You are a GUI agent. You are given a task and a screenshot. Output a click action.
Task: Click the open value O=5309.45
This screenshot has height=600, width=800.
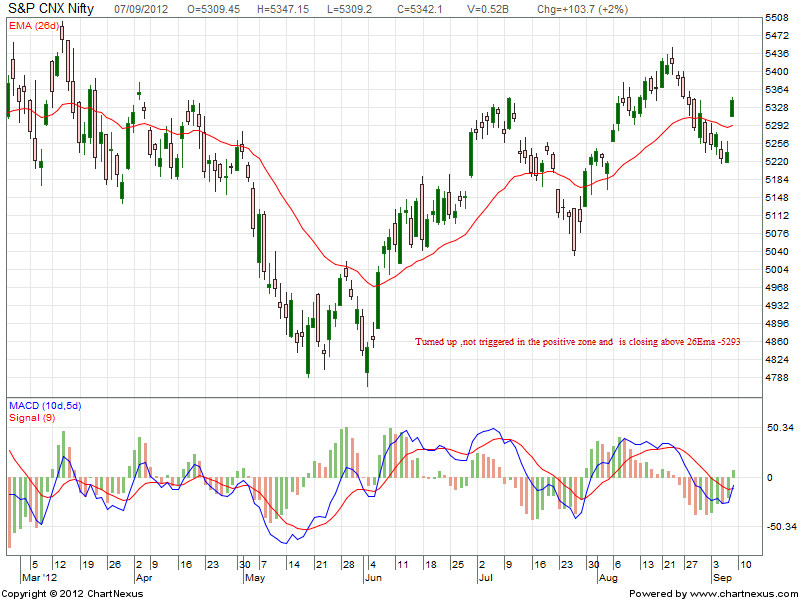tap(213, 9)
